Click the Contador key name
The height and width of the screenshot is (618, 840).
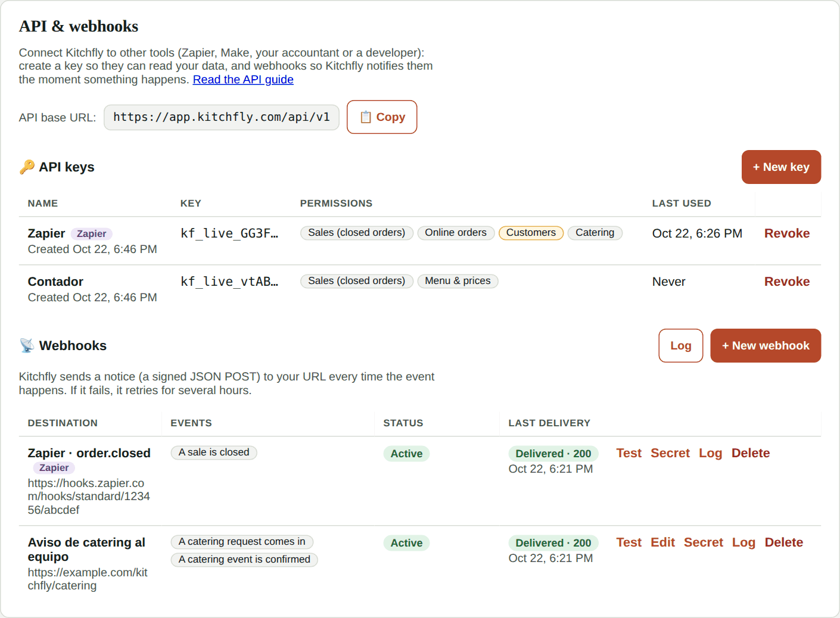pyautogui.click(x=55, y=282)
